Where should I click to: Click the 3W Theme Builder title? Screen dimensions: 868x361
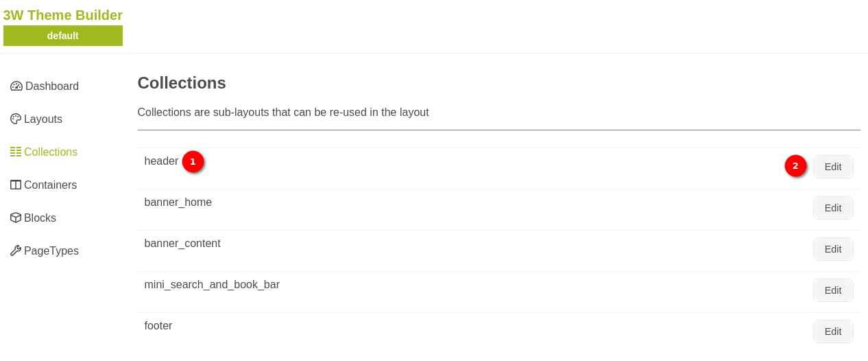(63, 15)
